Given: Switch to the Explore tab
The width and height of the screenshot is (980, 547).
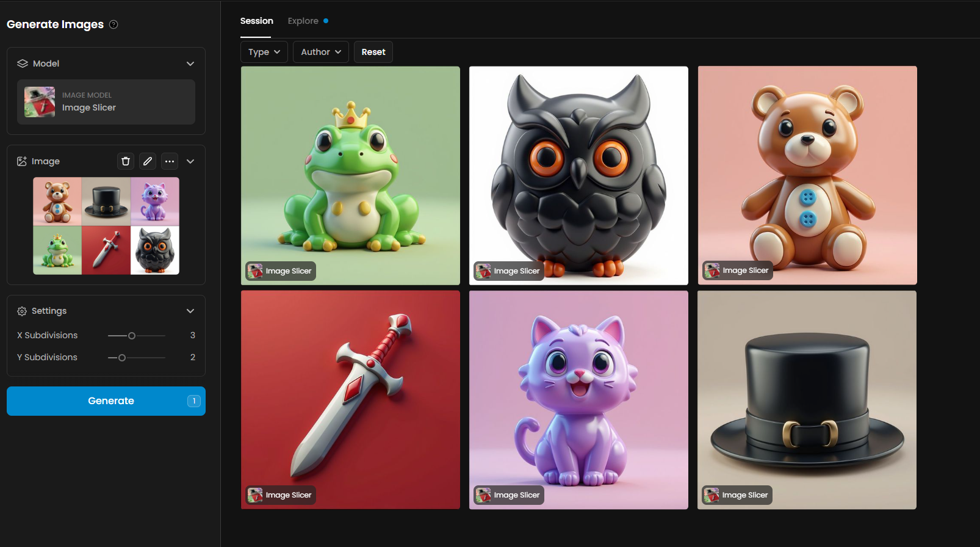Looking at the screenshot, I should (x=303, y=21).
